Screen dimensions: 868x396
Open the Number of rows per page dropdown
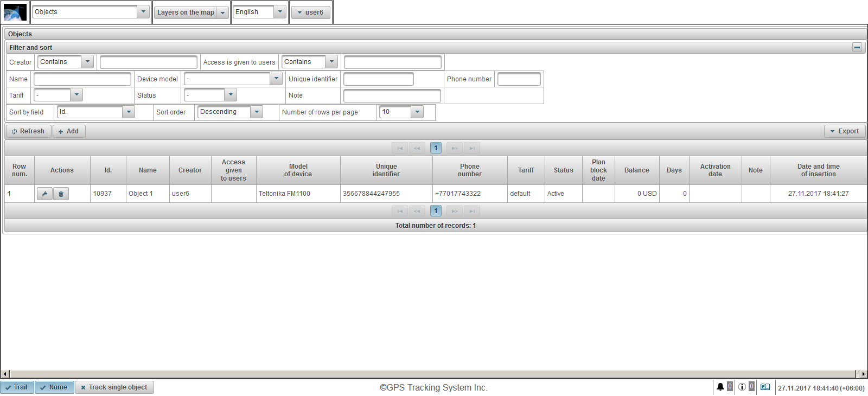[x=417, y=112]
